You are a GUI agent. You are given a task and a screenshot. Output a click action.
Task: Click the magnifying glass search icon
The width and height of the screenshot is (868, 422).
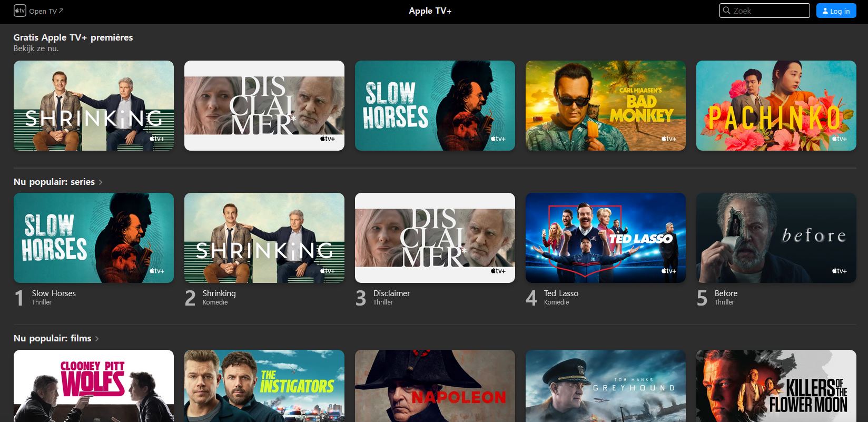727,11
